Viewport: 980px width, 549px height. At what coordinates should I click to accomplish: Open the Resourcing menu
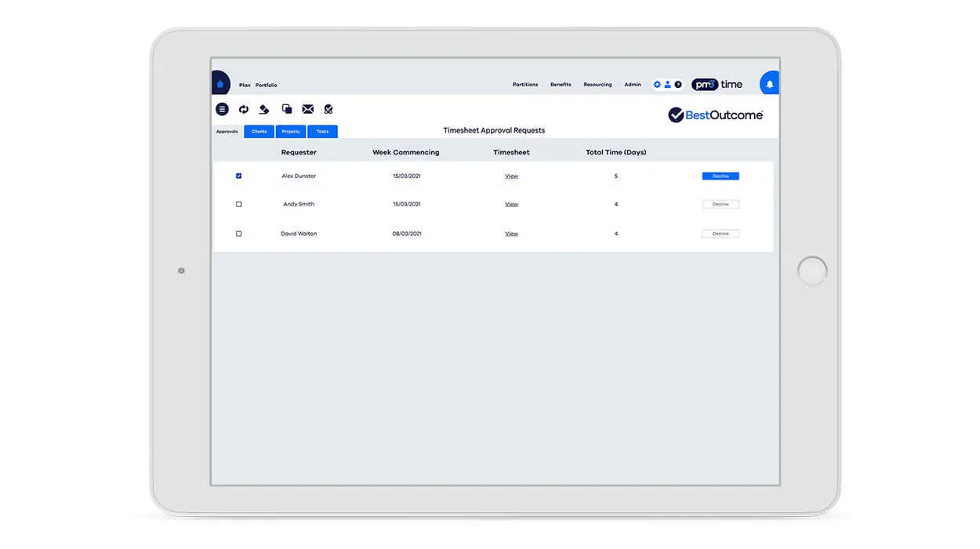point(597,84)
